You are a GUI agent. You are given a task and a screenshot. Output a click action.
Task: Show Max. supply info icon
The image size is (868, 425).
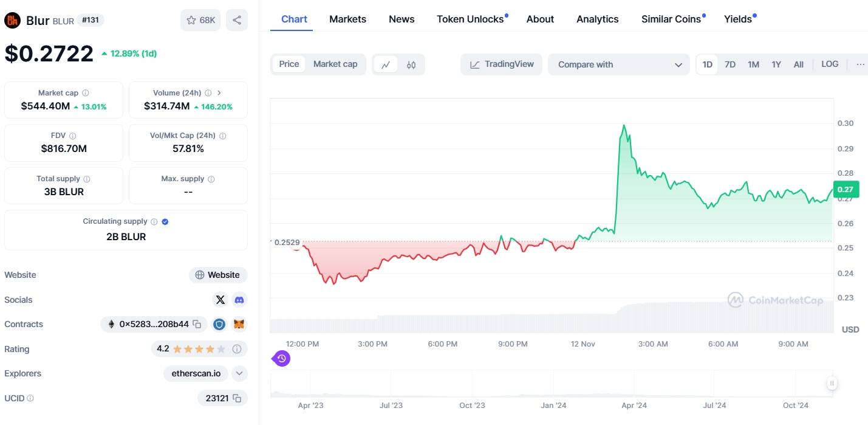point(211,179)
